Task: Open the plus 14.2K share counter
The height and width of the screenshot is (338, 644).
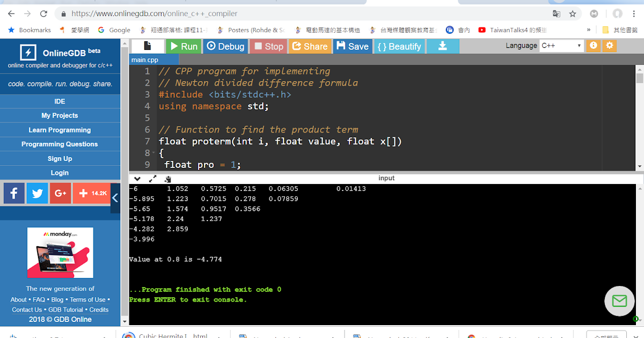Action: 91,193
